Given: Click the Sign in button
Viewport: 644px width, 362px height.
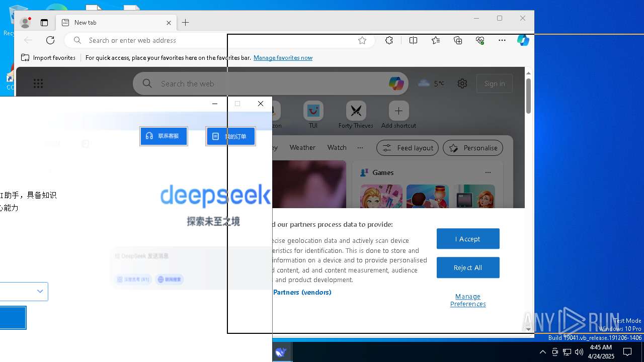Looking at the screenshot, I should [x=495, y=83].
